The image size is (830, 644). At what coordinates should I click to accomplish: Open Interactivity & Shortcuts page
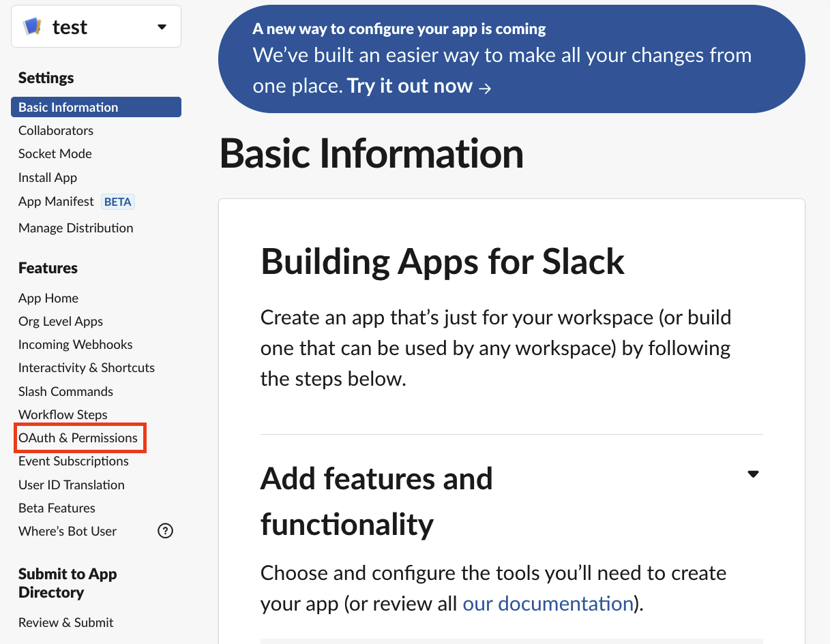tap(87, 367)
